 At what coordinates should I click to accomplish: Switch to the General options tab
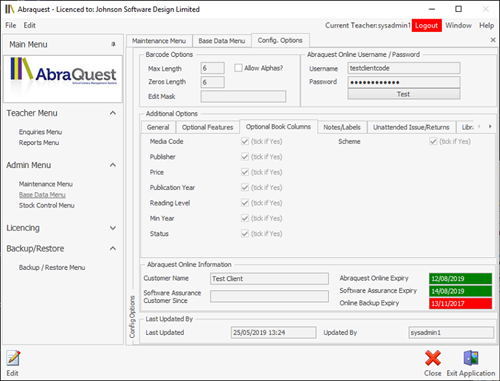pos(158,127)
